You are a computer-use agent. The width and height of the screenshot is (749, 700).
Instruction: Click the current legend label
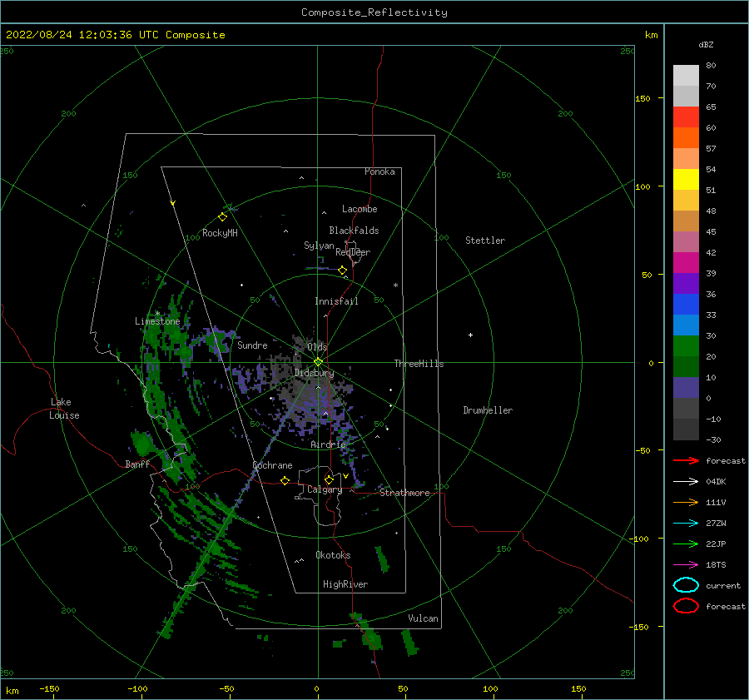(x=723, y=586)
